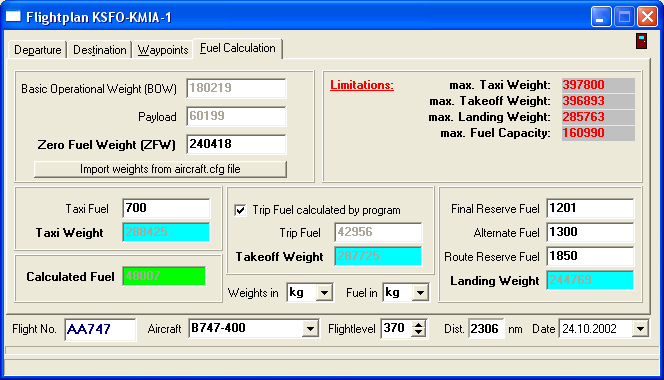
Task: Click the Taxi Fuel input field
Action: point(166,208)
